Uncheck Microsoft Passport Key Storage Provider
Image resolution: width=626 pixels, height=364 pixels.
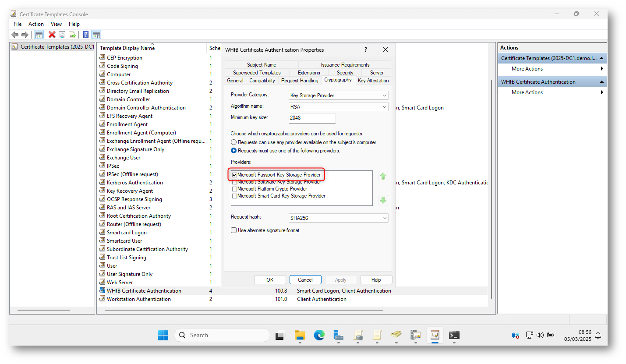(234, 175)
